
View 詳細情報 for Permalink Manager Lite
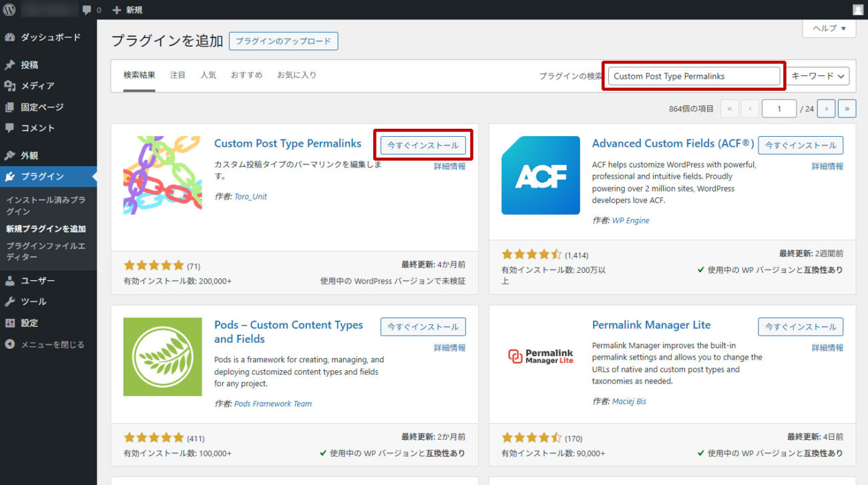828,348
